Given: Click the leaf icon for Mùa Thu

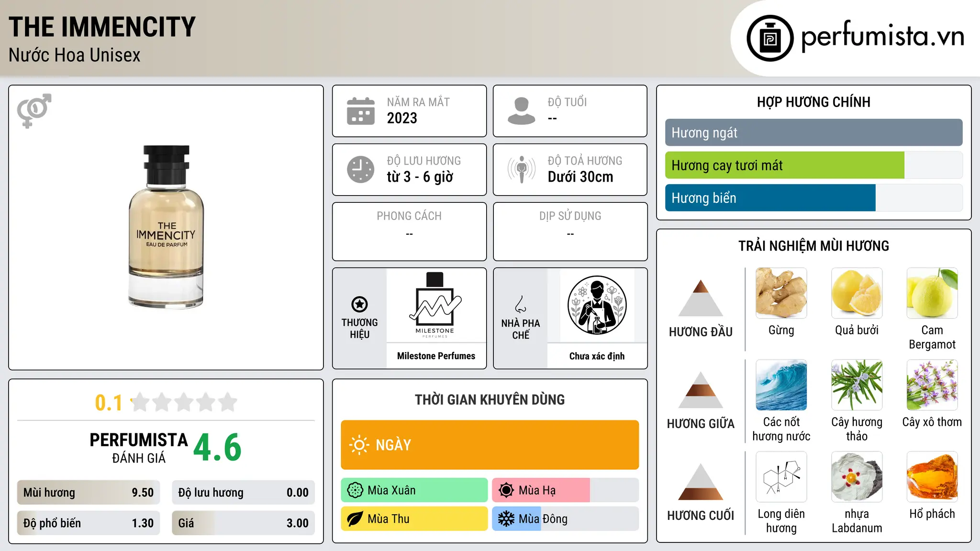Looking at the screenshot, I should click(x=355, y=519).
